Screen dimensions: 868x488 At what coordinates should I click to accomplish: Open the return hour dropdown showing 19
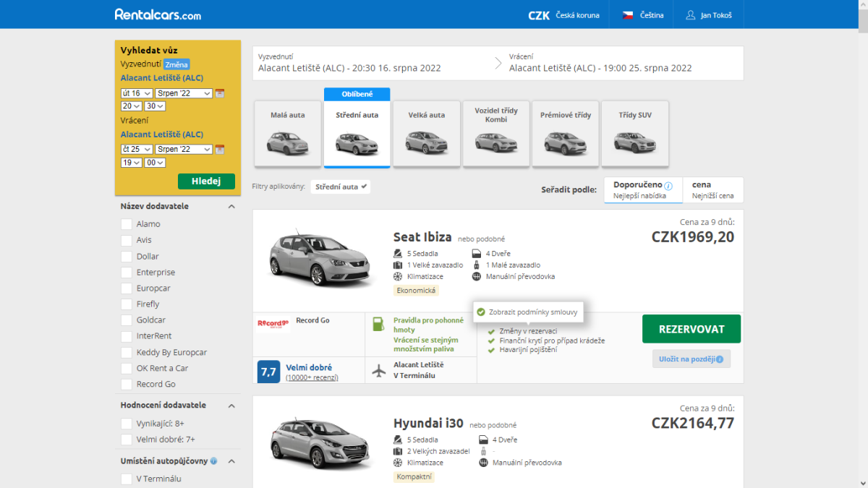pos(132,163)
